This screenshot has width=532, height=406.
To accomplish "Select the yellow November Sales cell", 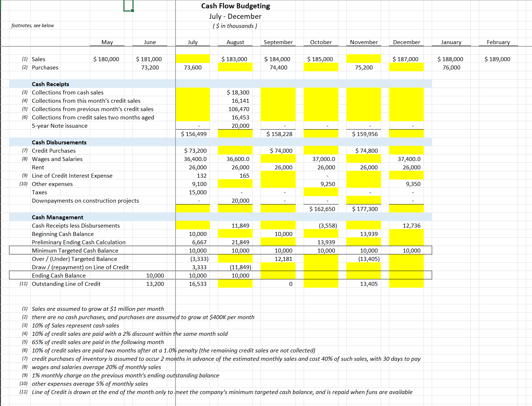I will [363, 58].
